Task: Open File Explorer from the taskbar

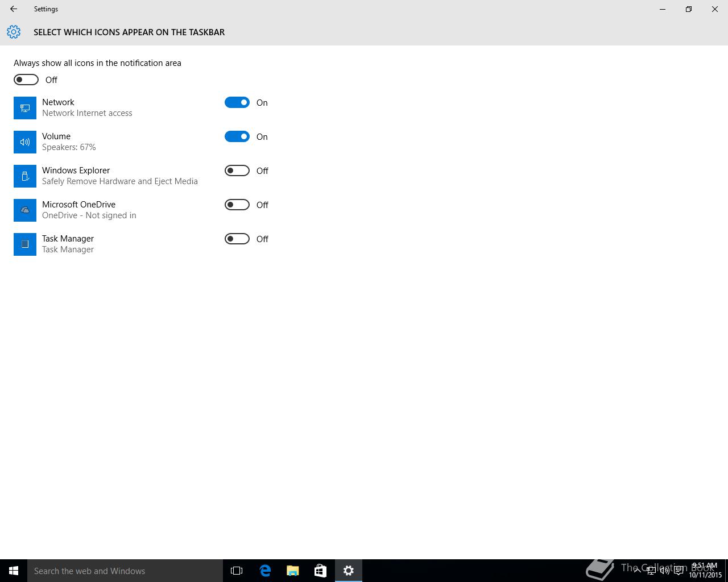Action: (293, 571)
